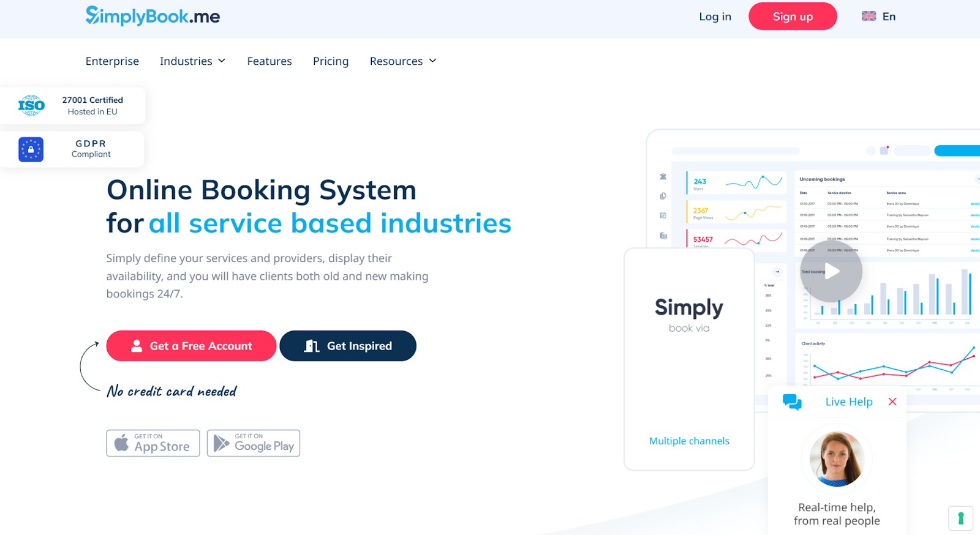Click the building icon in Get Inspired
Viewport: 980px width, 535px height.
point(312,346)
